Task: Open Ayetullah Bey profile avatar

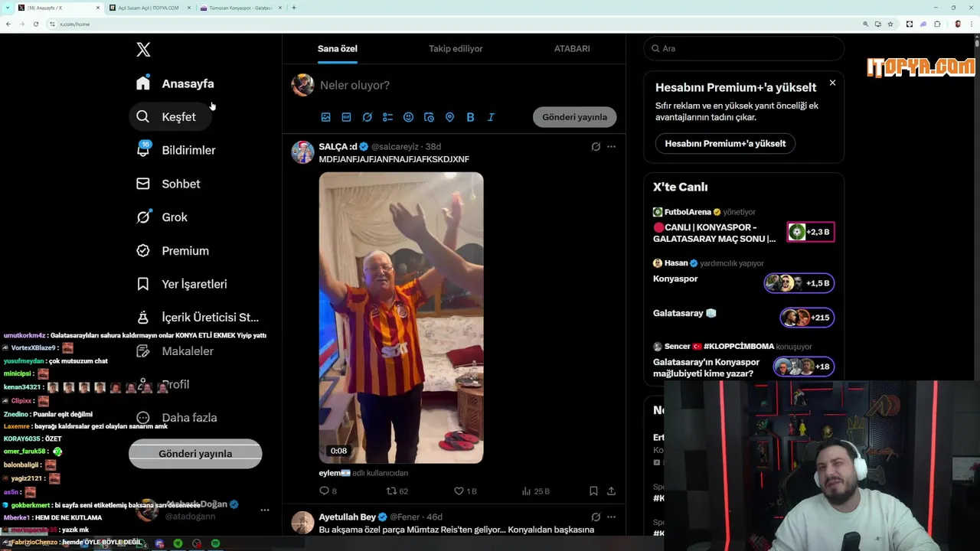Action: pyautogui.click(x=302, y=523)
